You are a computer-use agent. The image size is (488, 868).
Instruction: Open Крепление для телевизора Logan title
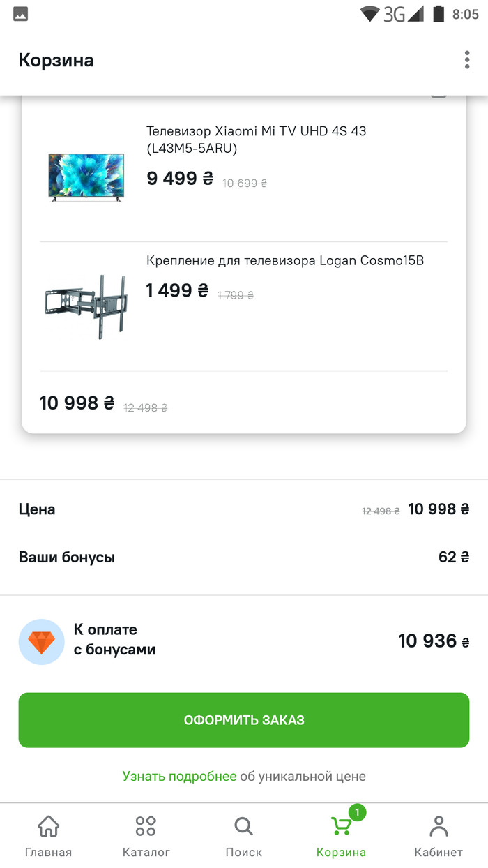click(x=284, y=261)
